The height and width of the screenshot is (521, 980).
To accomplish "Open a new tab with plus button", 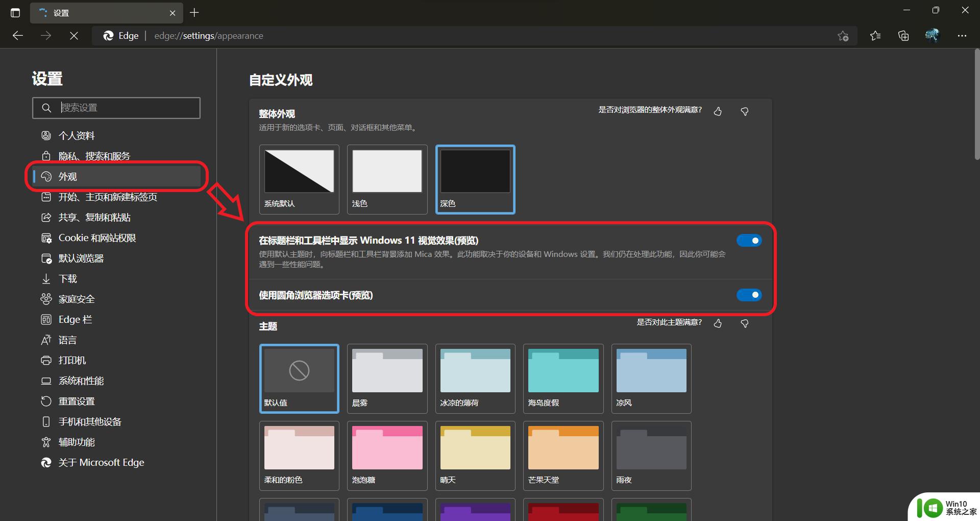I will 194,13.
